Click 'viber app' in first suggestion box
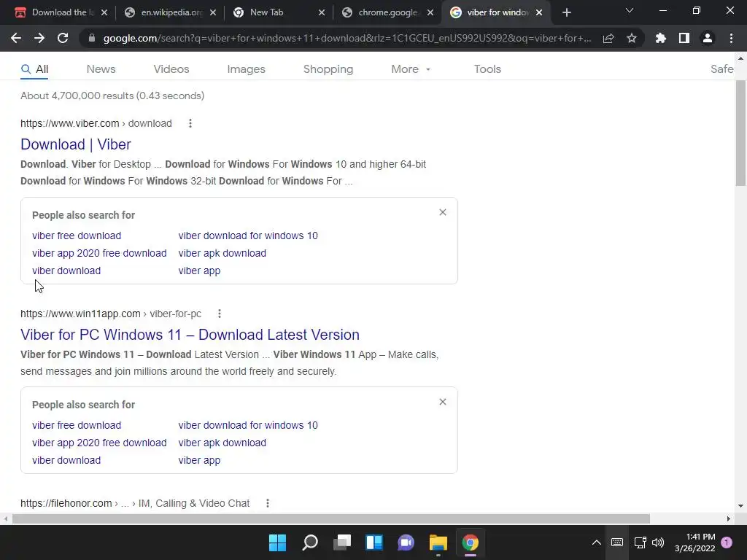 (x=199, y=271)
